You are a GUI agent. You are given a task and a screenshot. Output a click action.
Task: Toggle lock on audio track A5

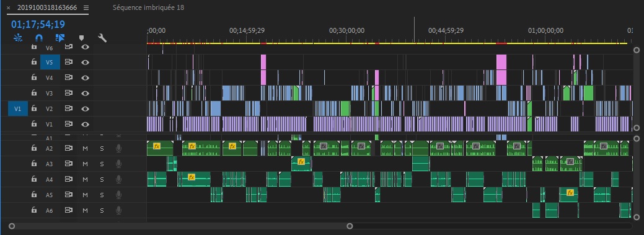point(34,194)
